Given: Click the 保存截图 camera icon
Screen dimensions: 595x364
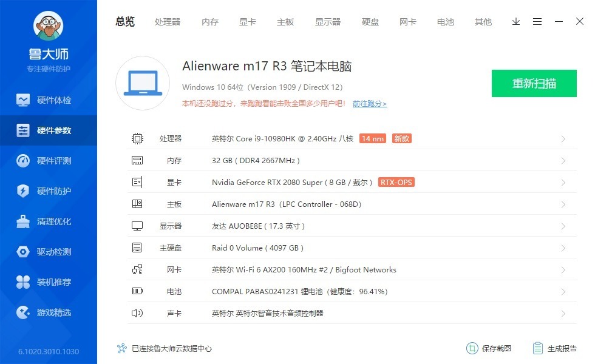Looking at the screenshot, I should coord(473,348).
